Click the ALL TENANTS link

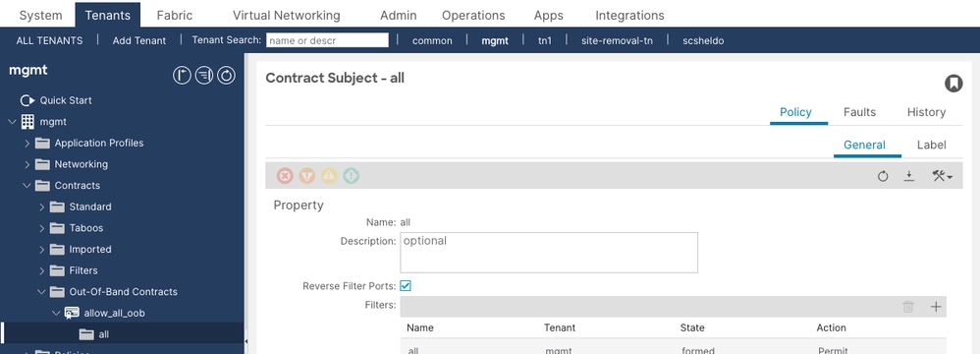pos(49,40)
